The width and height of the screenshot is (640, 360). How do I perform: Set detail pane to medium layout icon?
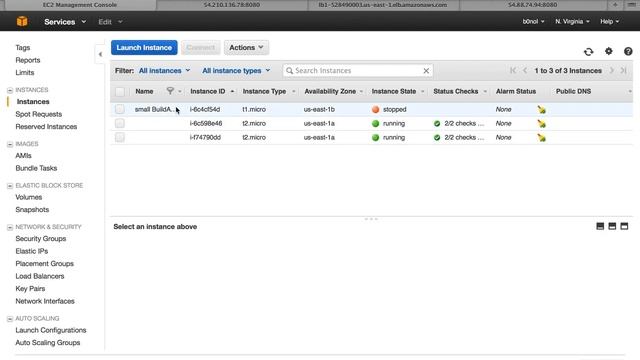(612, 226)
